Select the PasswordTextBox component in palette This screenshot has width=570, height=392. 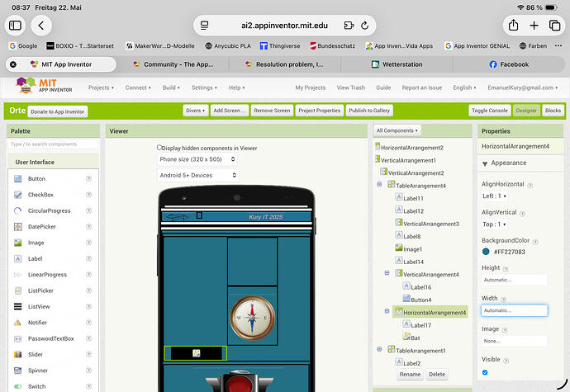pos(51,338)
